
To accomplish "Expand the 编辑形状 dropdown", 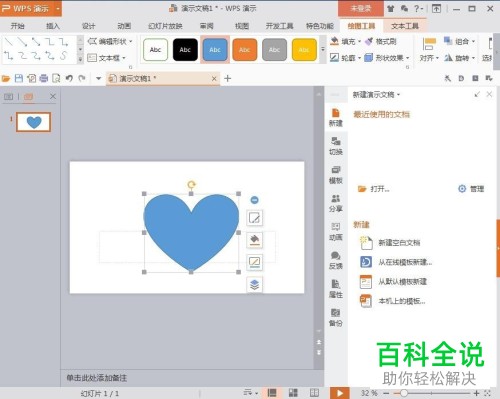I will click(x=131, y=41).
